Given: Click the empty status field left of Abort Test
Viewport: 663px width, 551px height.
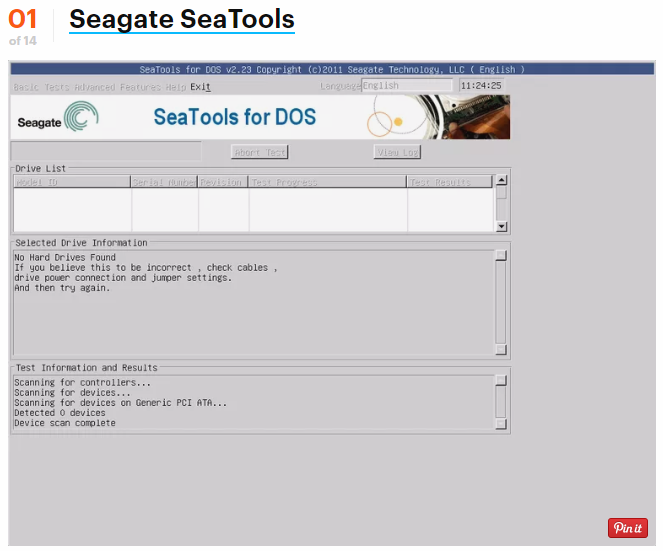Looking at the screenshot, I should click(106, 151).
